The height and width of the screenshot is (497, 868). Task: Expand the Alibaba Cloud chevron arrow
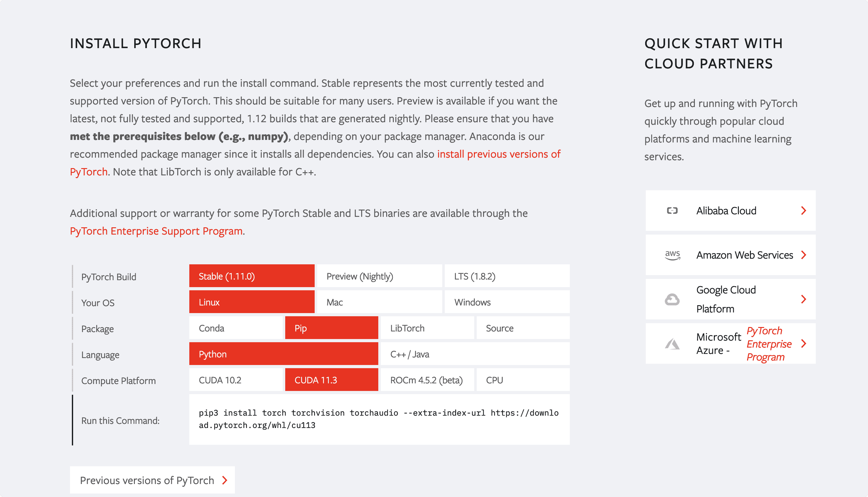tap(803, 211)
